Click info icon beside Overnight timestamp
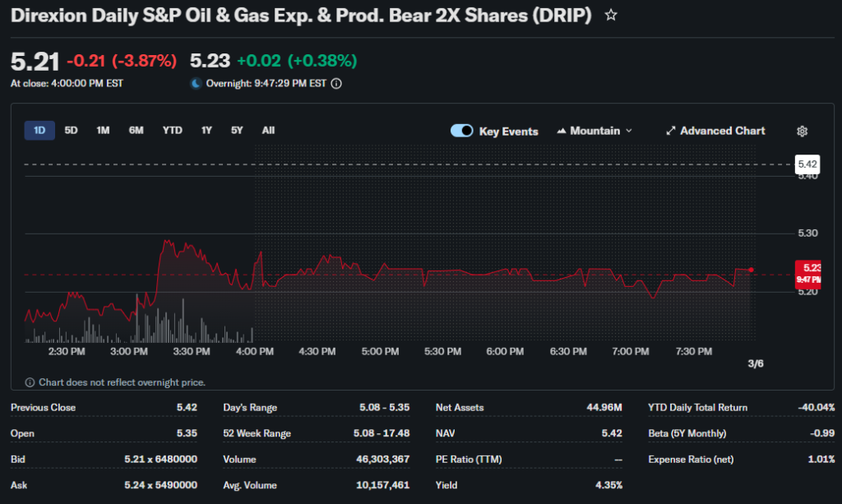842x504 pixels. (x=336, y=83)
